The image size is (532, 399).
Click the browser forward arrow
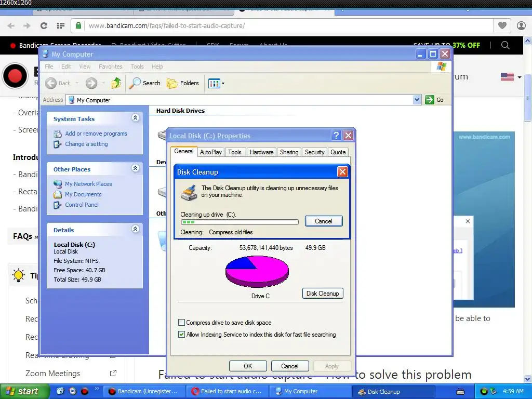click(x=27, y=25)
